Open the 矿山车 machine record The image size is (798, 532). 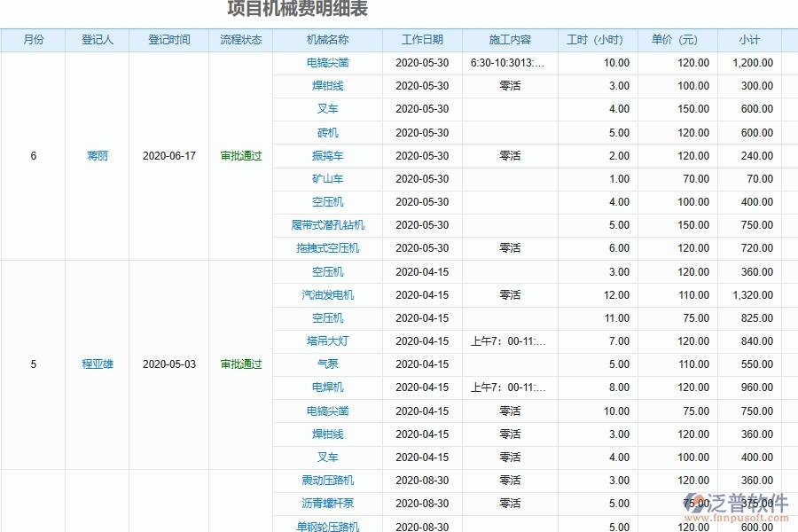(x=328, y=178)
